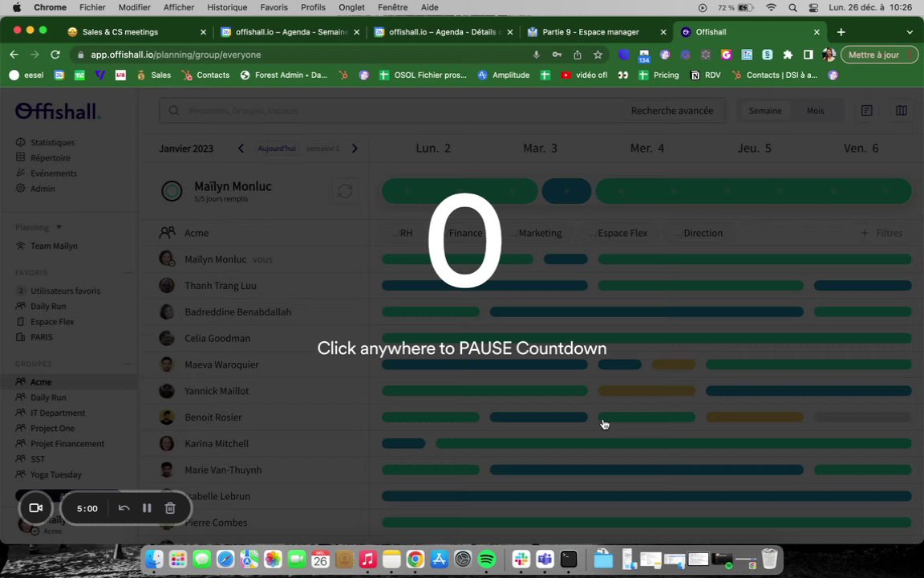Open Microsoft Teams from the dock
Image resolution: width=924 pixels, height=578 pixels.
coord(545,559)
